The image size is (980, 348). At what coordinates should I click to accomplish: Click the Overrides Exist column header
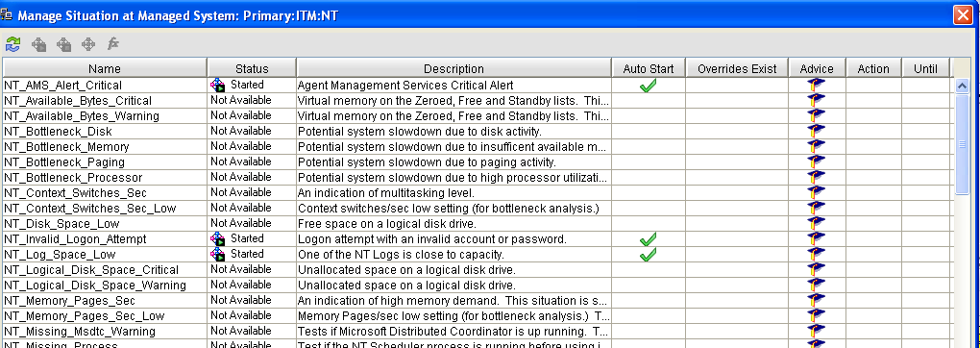[738, 68]
